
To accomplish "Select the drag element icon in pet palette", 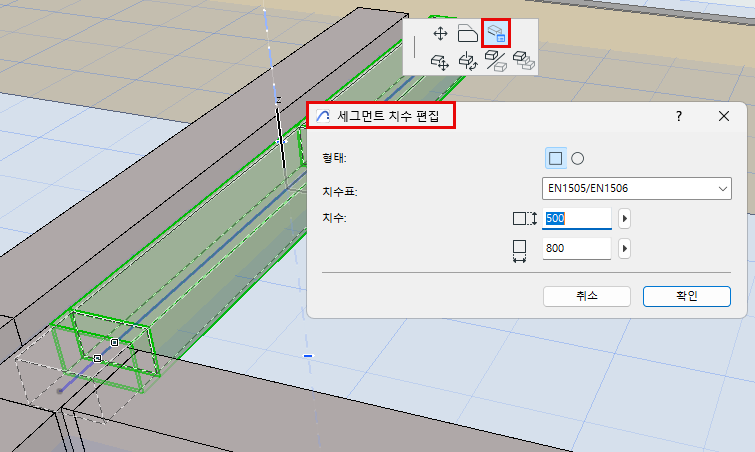I will pos(440,63).
